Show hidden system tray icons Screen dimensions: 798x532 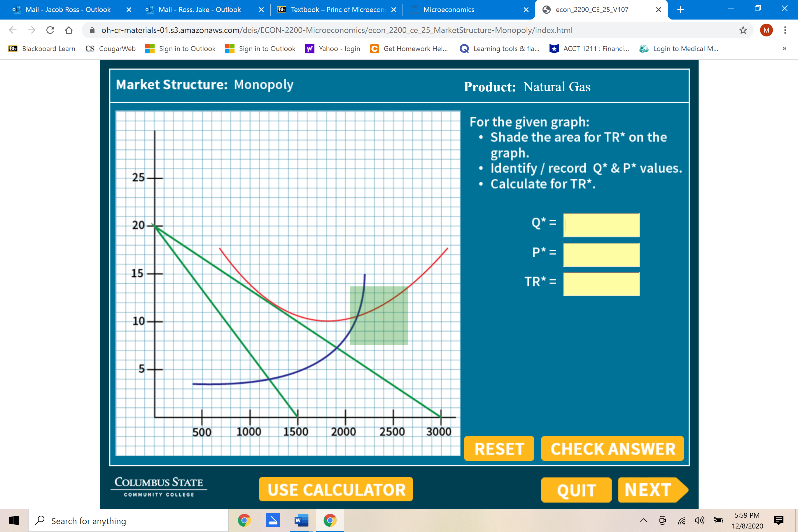(644, 520)
